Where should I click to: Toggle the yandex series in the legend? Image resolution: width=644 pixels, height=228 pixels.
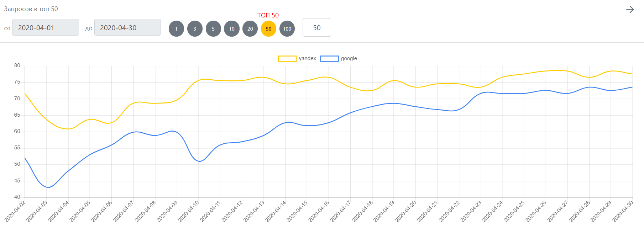point(307,58)
